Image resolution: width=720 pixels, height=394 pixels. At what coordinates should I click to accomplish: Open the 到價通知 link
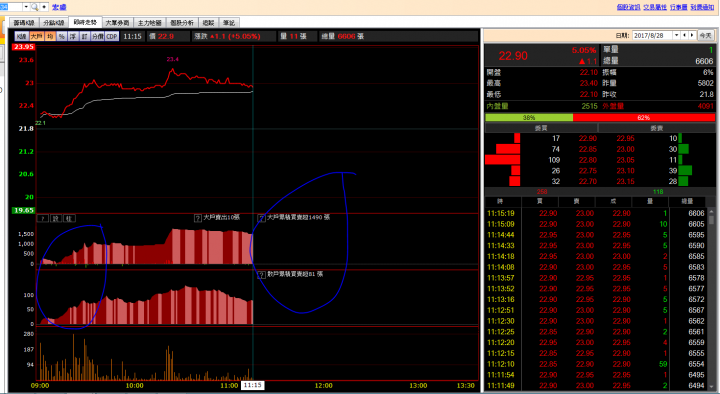[x=702, y=7]
